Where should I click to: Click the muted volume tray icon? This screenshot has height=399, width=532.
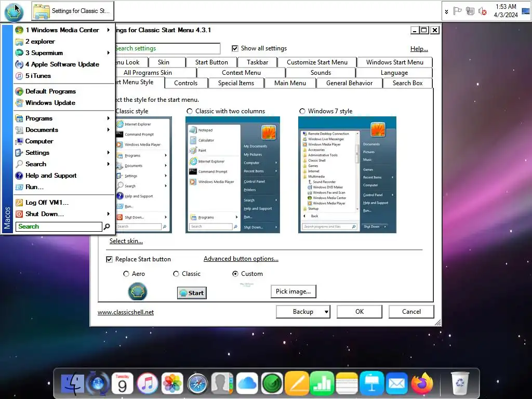[483, 11]
